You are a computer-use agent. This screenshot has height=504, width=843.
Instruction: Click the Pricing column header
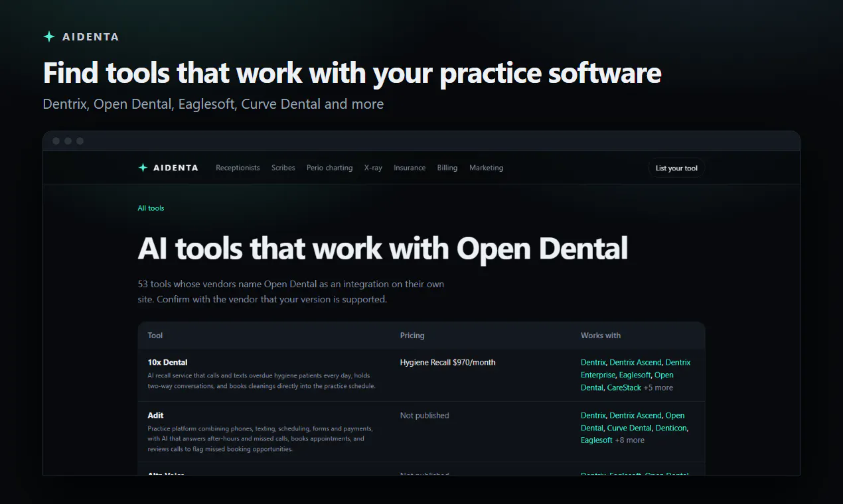click(x=412, y=336)
